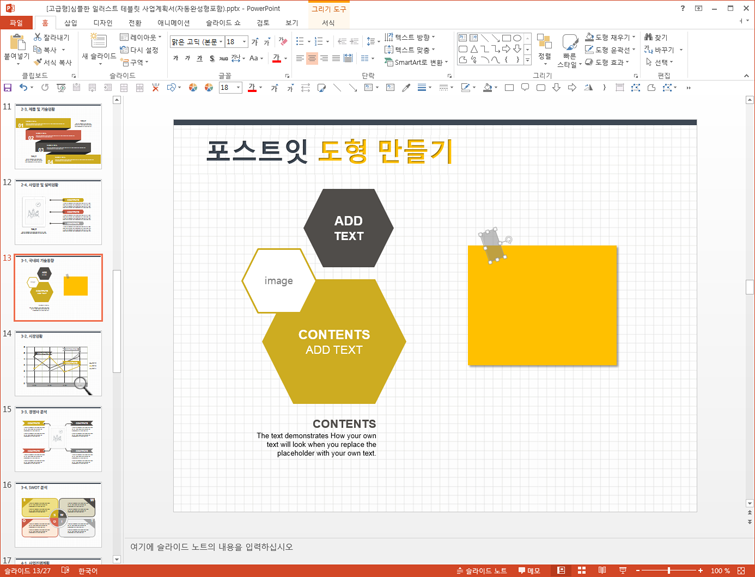Expand shapes gallery More button

(528, 60)
